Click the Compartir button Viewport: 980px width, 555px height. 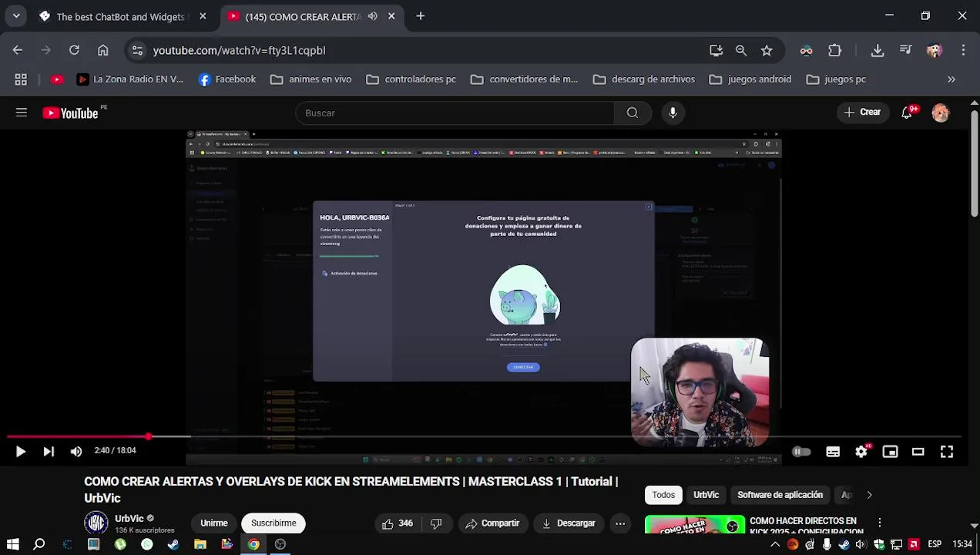[492, 523]
